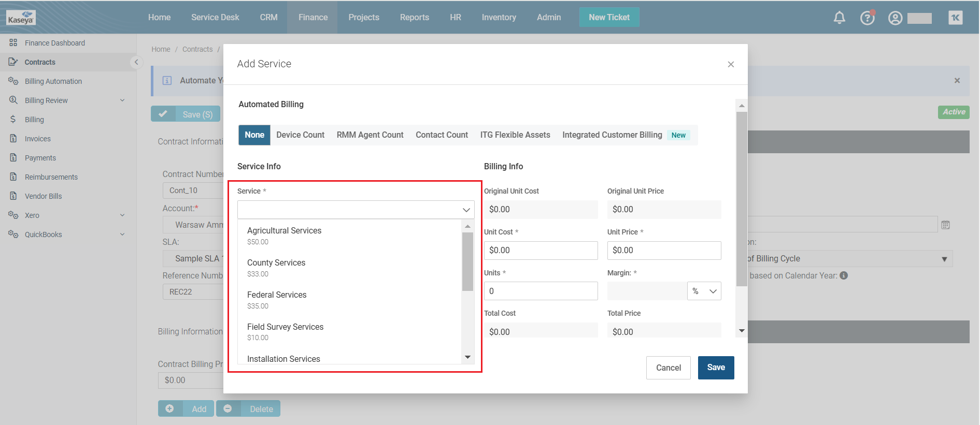Image resolution: width=980 pixels, height=425 pixels.
Task: Click the info icon beside Calendar Year
Action: coord(844,275)
